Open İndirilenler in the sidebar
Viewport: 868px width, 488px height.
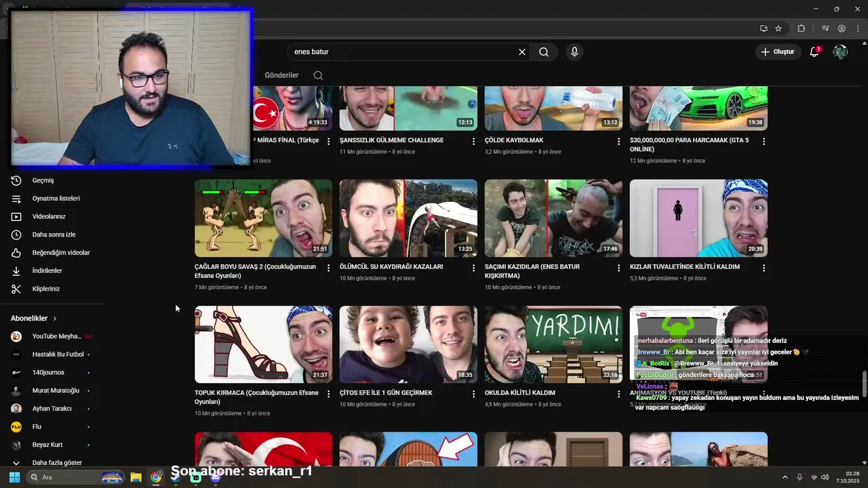pyautogui.click(x=47, y=270)
